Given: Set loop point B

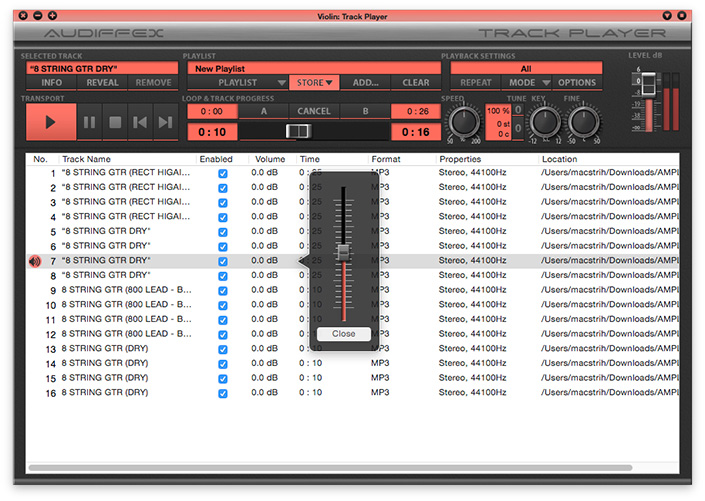Looking at the screenshot, I should 365,111.
